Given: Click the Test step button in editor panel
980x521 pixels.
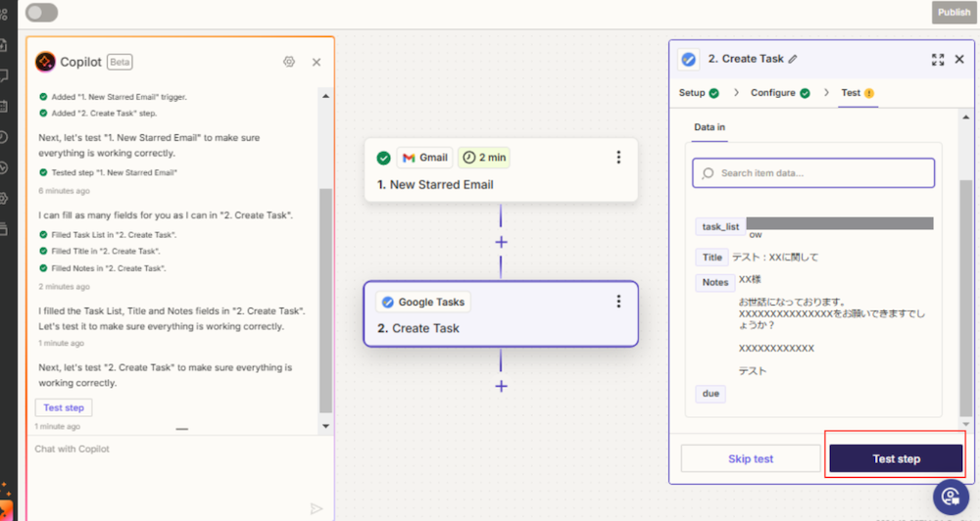Looking at the screenshot, I should click(x=896, y=458).
